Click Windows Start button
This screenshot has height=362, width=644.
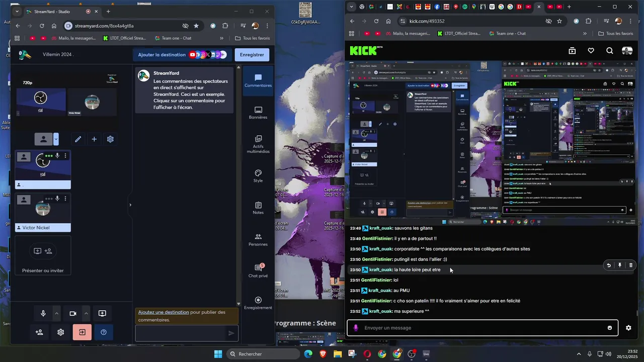(218, 354)
